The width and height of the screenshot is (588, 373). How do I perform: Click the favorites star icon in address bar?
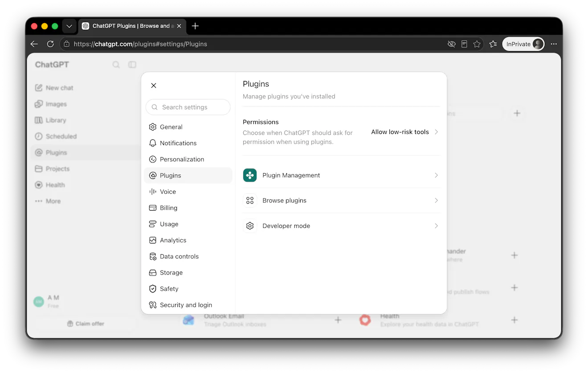pos(477,44)
